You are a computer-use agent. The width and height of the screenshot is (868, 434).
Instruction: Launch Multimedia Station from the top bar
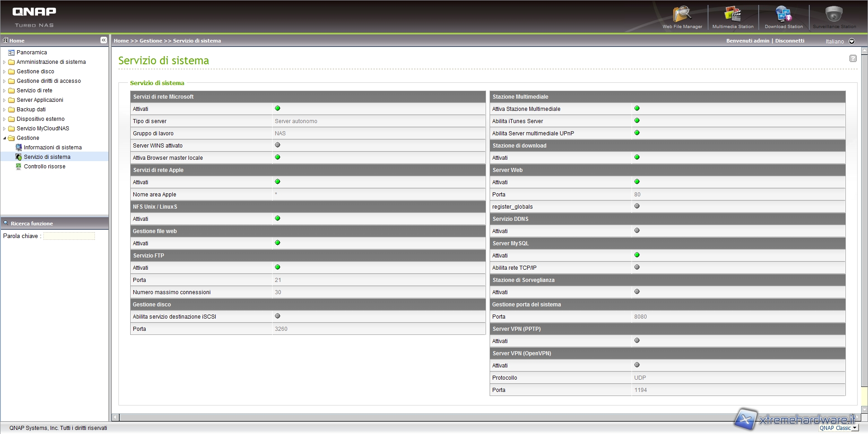[x=732, y=17]
